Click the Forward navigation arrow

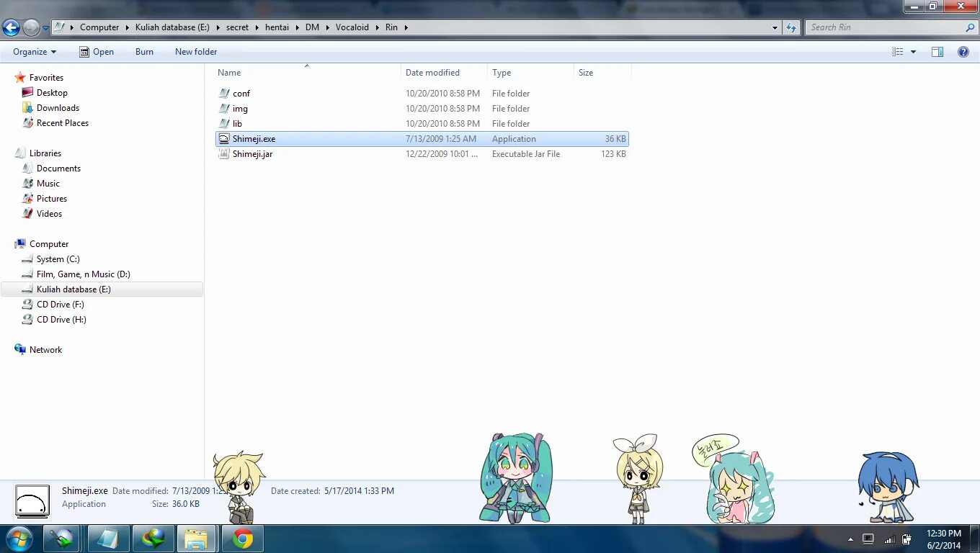31,27
